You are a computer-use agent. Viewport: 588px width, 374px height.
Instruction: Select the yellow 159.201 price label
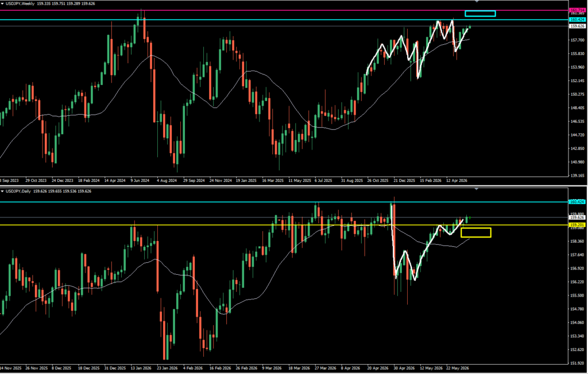577,225
